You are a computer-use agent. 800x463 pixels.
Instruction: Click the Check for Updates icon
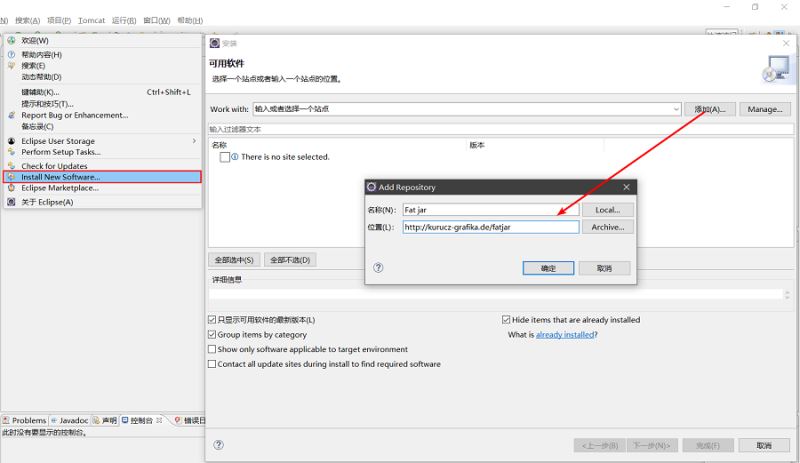coord(11,166)
